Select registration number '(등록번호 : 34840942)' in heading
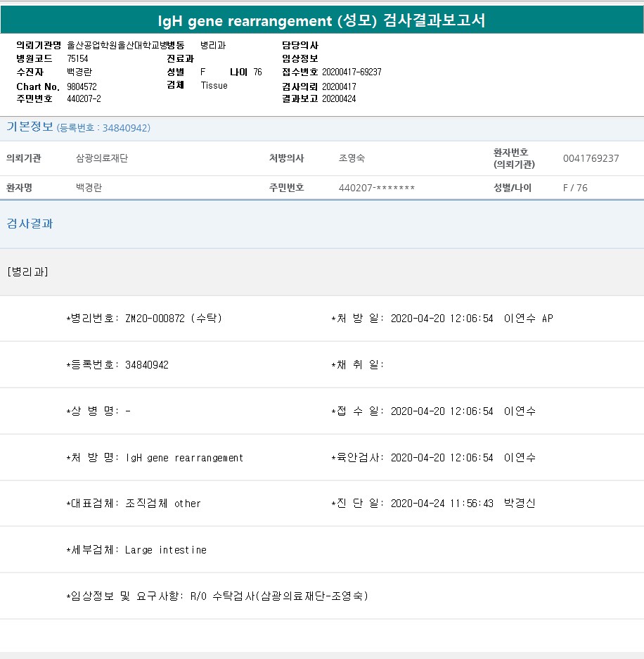The width and height of the screenshot is (644, 659). click(x=103, y=128)
